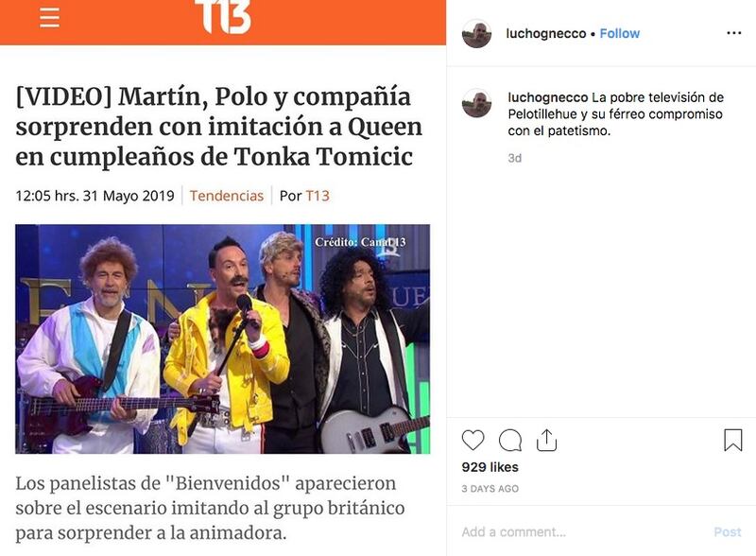Image resolution: width=756 pixels, height=556 pixels.
Task: Open the three-dot more options menu
Action: tap(734, 33)
